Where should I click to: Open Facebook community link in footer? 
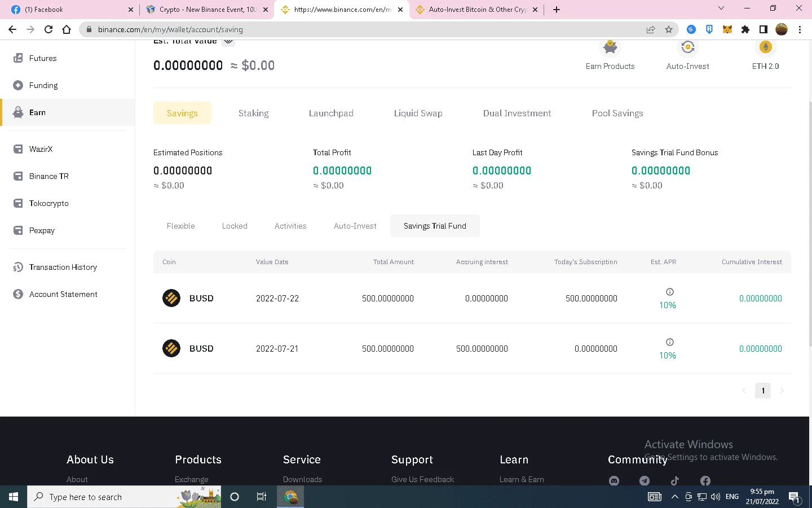click(x=705, y=481)
